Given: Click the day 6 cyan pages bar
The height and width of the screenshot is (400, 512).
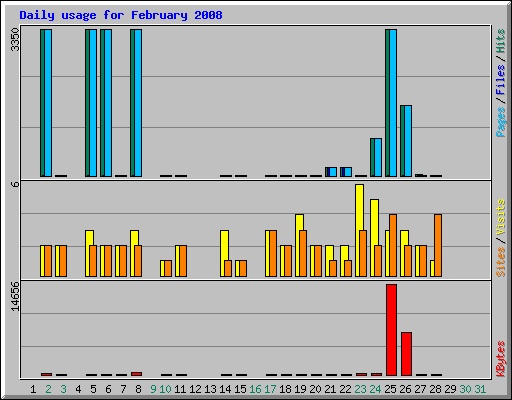Looking at the screenshot, I should pyautogui.click(x=108, y=103).
